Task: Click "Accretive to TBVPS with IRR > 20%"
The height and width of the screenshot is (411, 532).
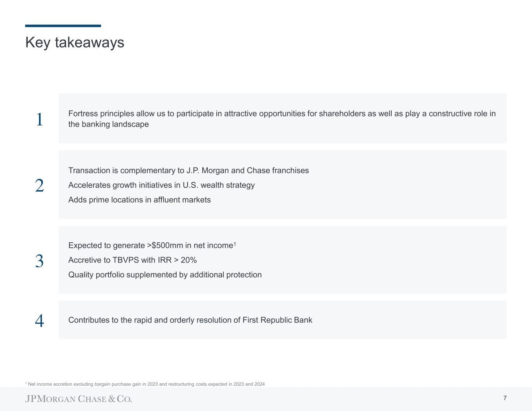Action: (x=132, y=260)
